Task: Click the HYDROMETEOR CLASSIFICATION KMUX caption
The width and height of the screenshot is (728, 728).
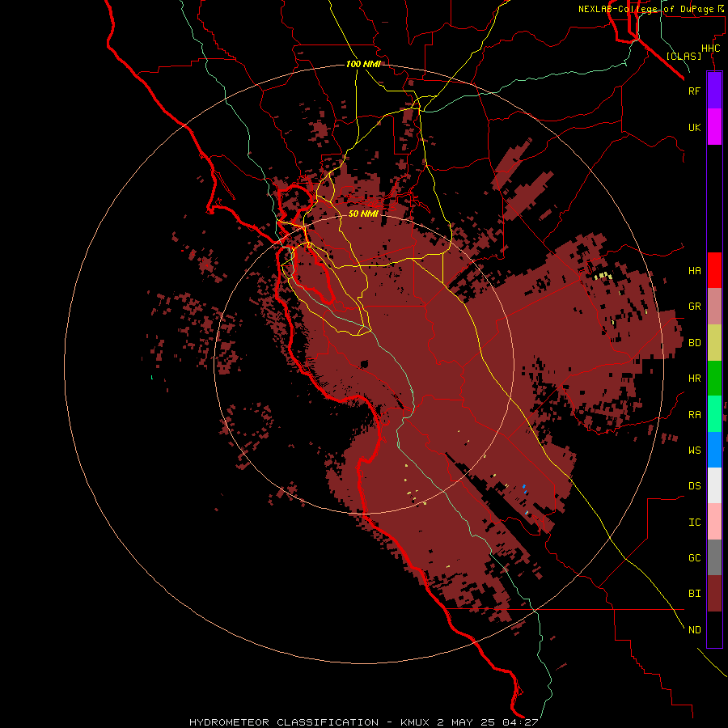Action: pos(363,722)
